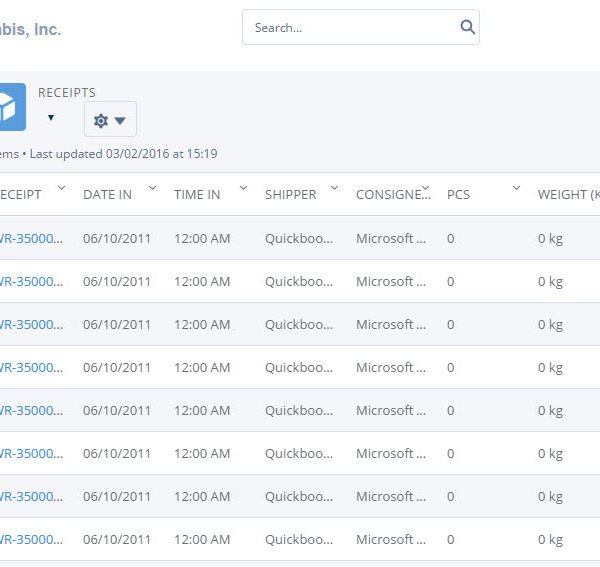Screen dimensions: 600x567
Task: Click the Last updated 03/02/2016 status text
Action: (x=124, y=154)
